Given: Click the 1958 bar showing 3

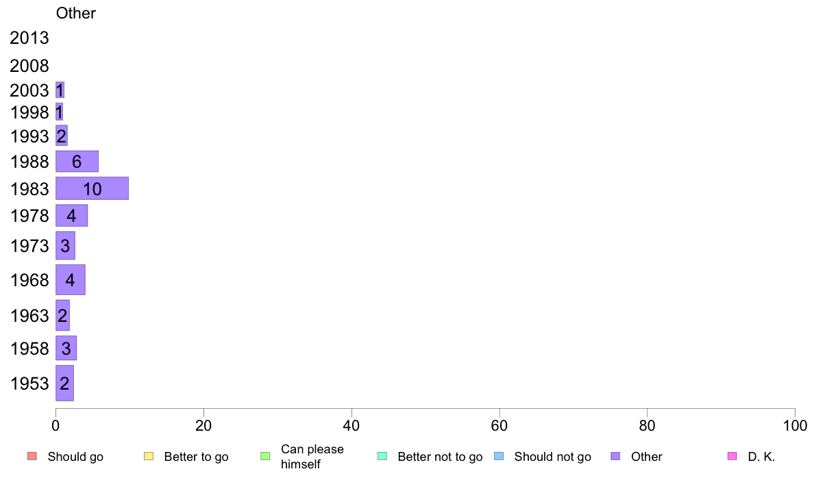Looking at the screenshot, I should coord(66,349).
